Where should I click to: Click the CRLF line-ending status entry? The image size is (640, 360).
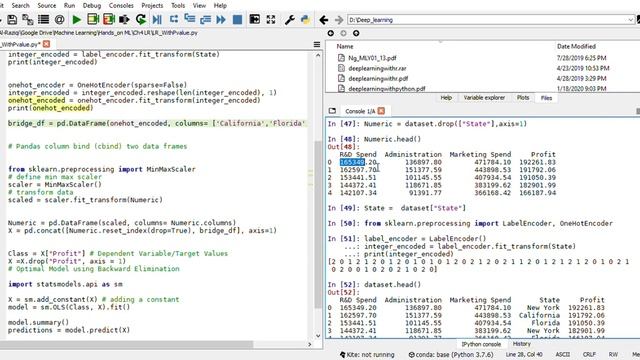(589, 355)
